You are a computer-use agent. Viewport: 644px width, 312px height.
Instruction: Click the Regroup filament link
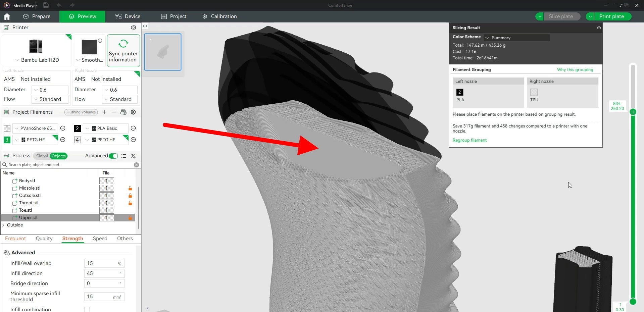[x=469, y=140]
